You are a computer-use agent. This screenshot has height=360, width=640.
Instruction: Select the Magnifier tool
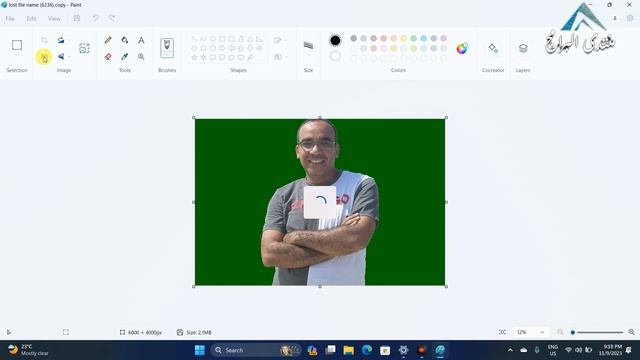click(141, 57)
